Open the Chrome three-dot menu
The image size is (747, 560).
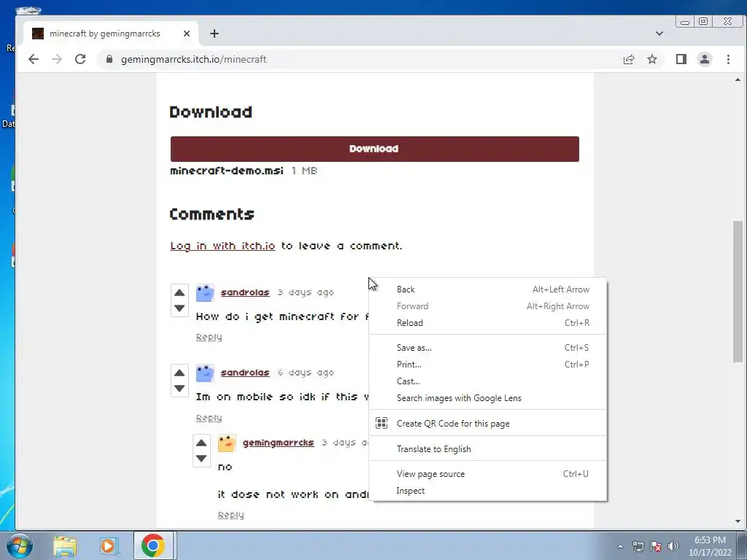point(728,59)
